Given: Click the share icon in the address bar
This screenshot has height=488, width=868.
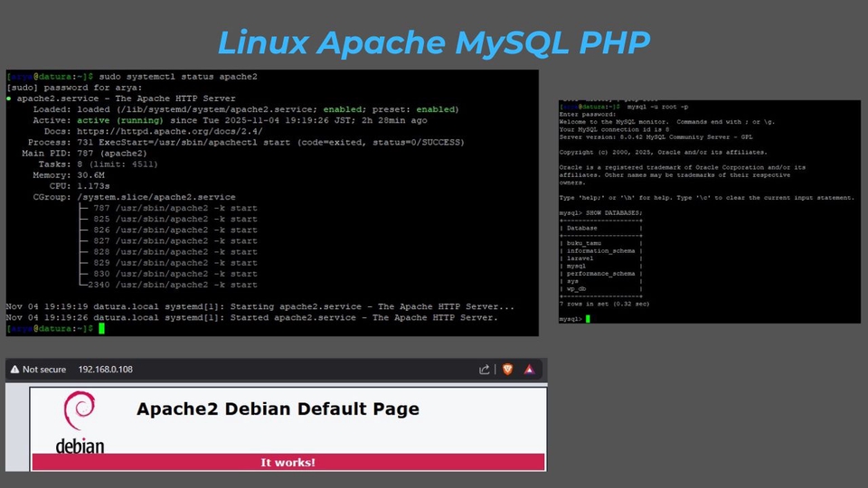Looking at the screenshot, I should [x=485, y=370].
